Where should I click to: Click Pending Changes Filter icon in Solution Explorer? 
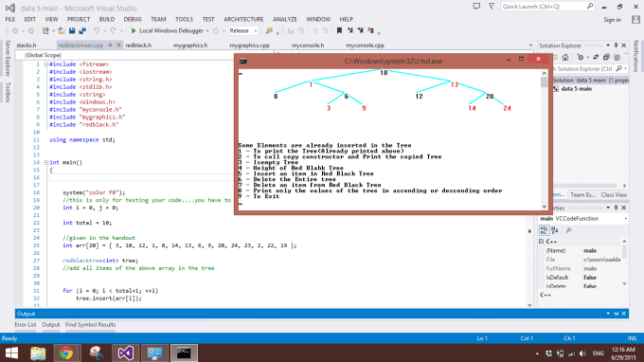(580, 58)
